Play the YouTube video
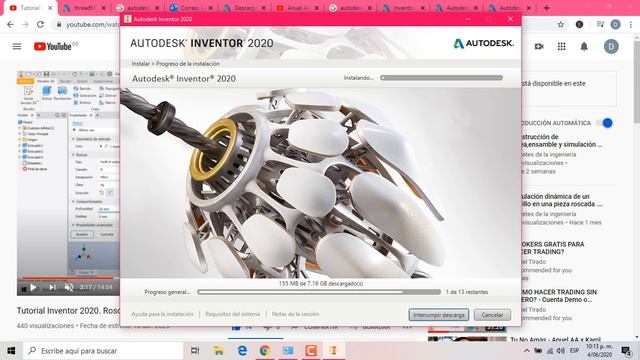 pyautogui.click(x=33, y=287)
